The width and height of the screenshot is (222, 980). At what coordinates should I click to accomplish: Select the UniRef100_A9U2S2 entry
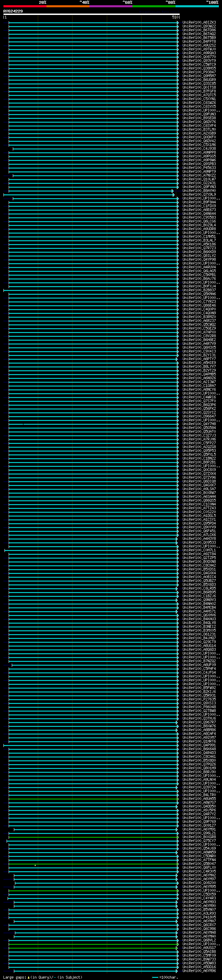pyautogui.click(x=199, y=45)
